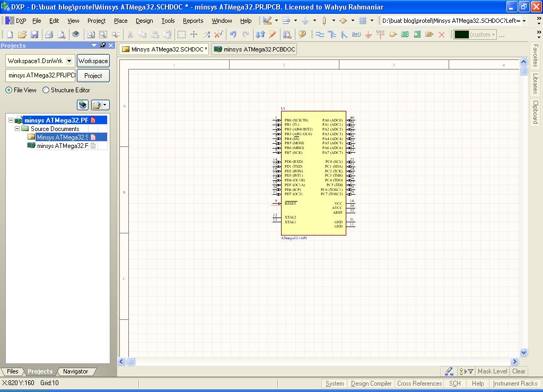Open grids toolbar dropdown arrow
The height and width of the screenshot is (392, 543).
pyautogui.click(x=372, y=21)
